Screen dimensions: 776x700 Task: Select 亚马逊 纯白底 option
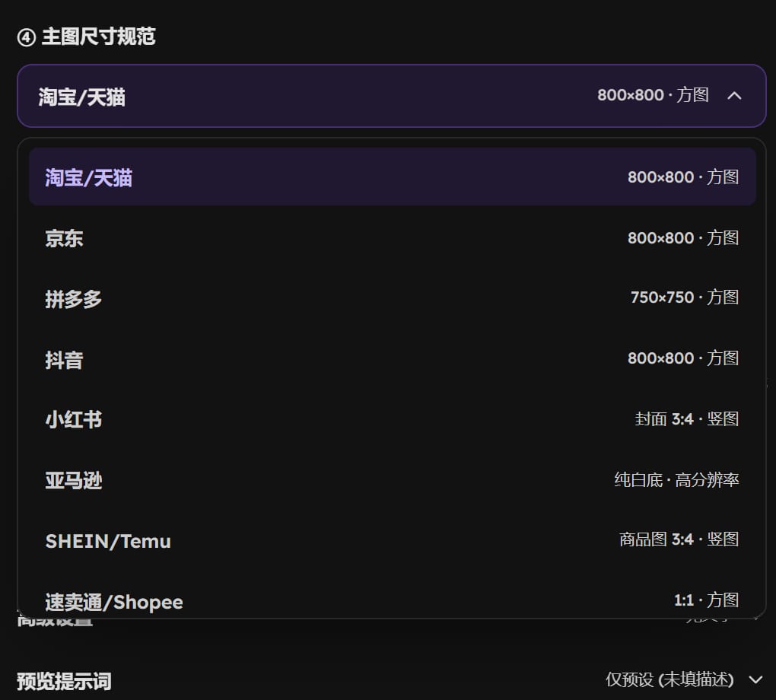pyautogui.click(x=392, y=479)
